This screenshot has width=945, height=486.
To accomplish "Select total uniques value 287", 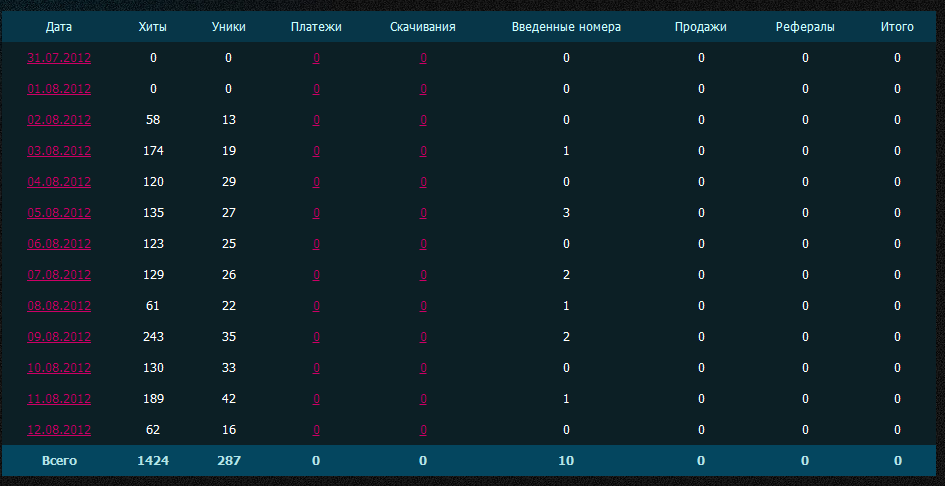I will click(x=228, y=461).
